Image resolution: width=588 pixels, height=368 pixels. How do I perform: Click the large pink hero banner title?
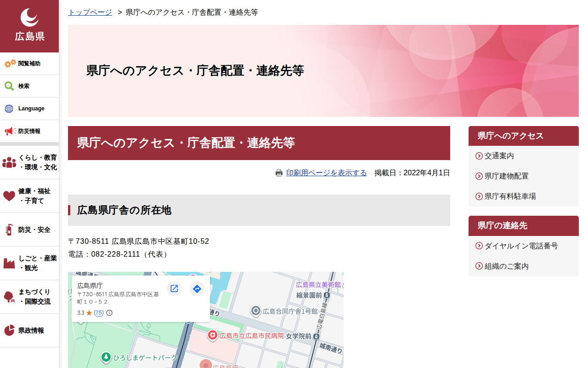coord(195,71)
